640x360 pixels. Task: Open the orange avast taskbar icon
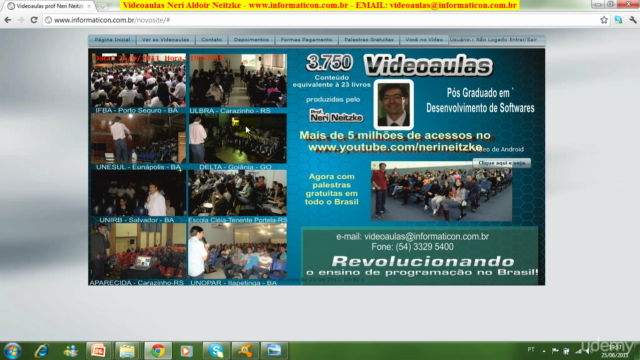tap(245, 351)
